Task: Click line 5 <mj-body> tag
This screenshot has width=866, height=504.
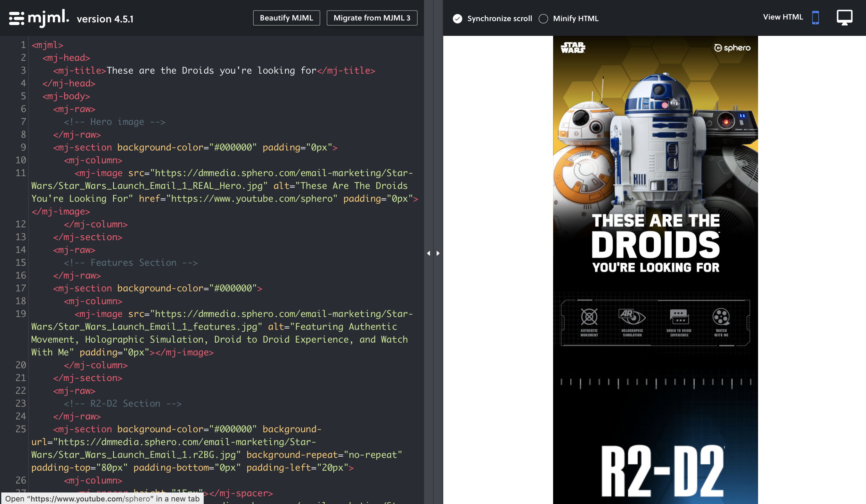Action: click(66, 96)
